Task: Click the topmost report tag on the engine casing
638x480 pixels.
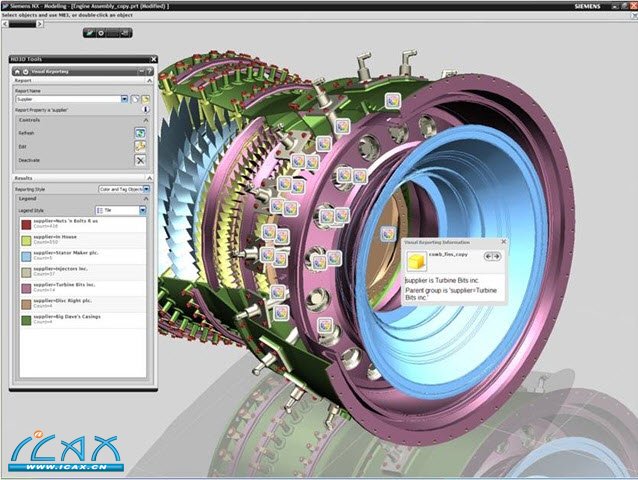Action: tap(393, 100)
